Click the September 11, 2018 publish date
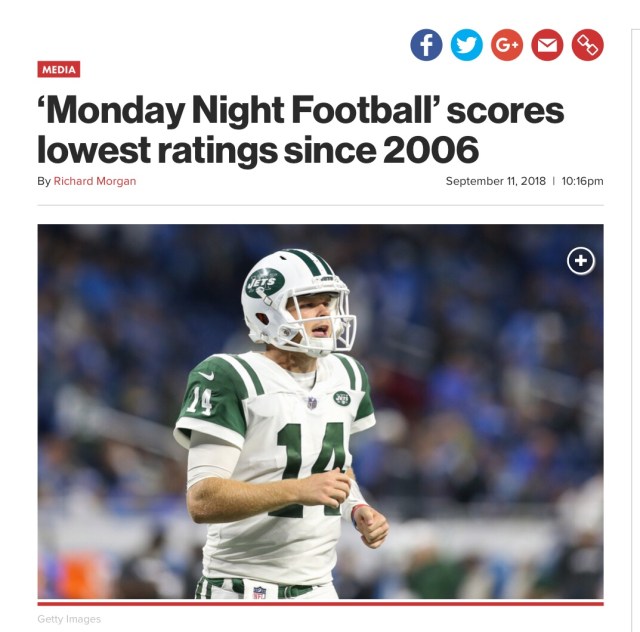The image size is (640, 632). [x=496, y=181]
